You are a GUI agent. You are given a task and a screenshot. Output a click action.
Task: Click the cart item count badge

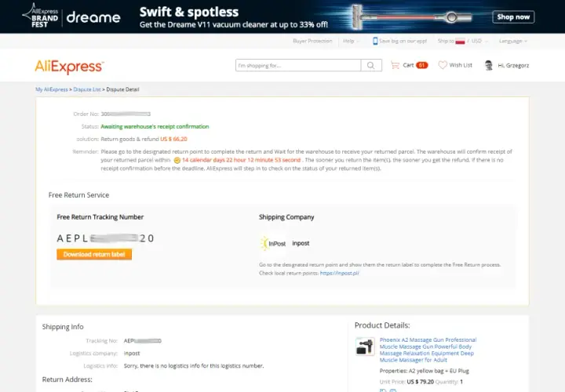421,65
